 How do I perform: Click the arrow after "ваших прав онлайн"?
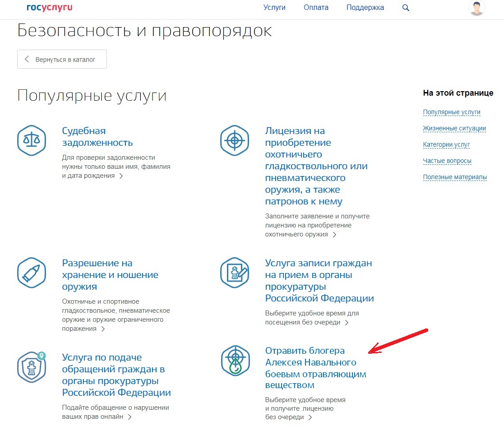[x=129, y=417]
